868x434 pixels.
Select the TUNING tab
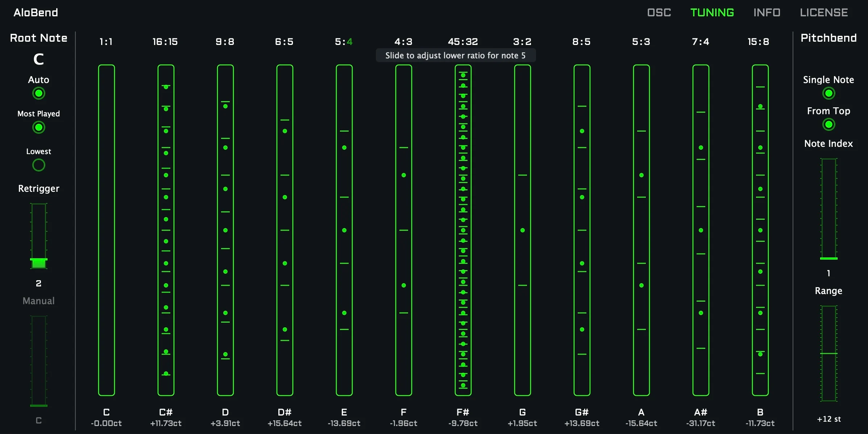point(711,12)
